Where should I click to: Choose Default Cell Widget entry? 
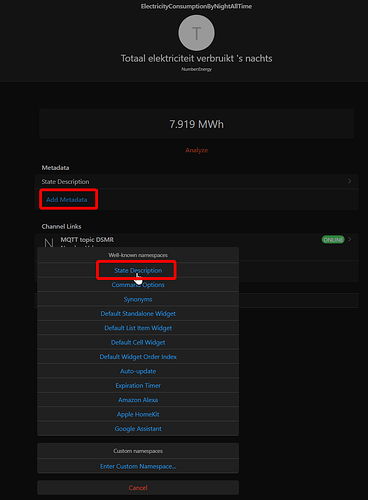[x=138, y=342]
